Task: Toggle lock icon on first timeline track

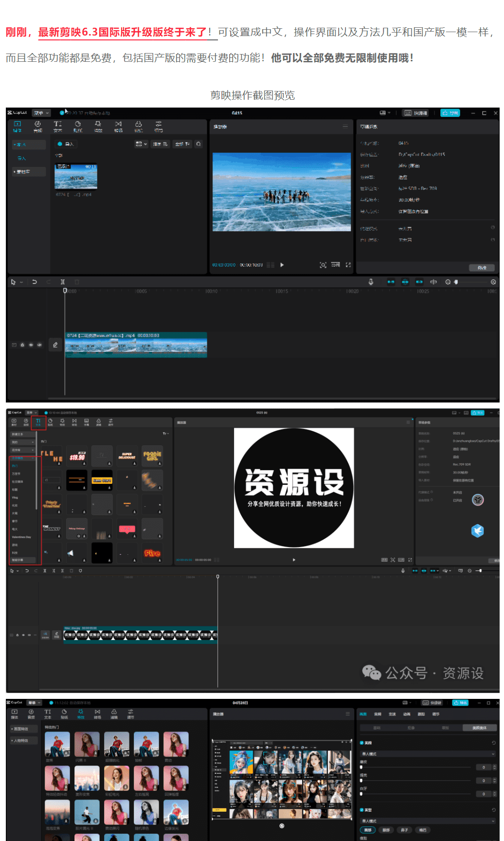Action: 22,345
